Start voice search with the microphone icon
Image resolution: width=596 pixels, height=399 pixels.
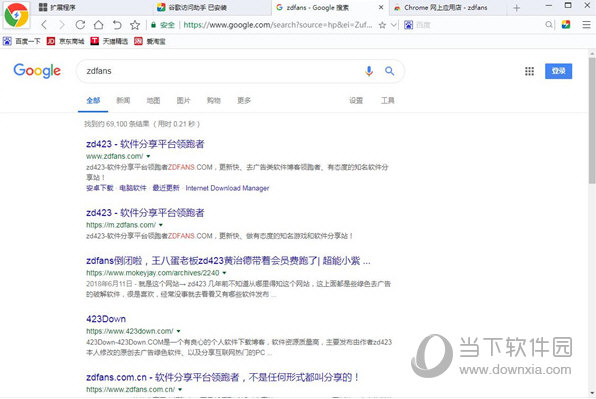[369, 71]
